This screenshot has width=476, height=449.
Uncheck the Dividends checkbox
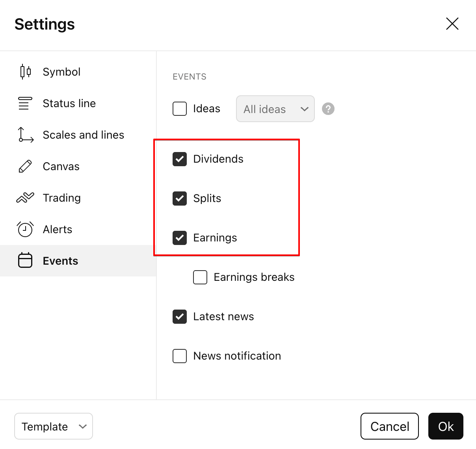(180, 159)
